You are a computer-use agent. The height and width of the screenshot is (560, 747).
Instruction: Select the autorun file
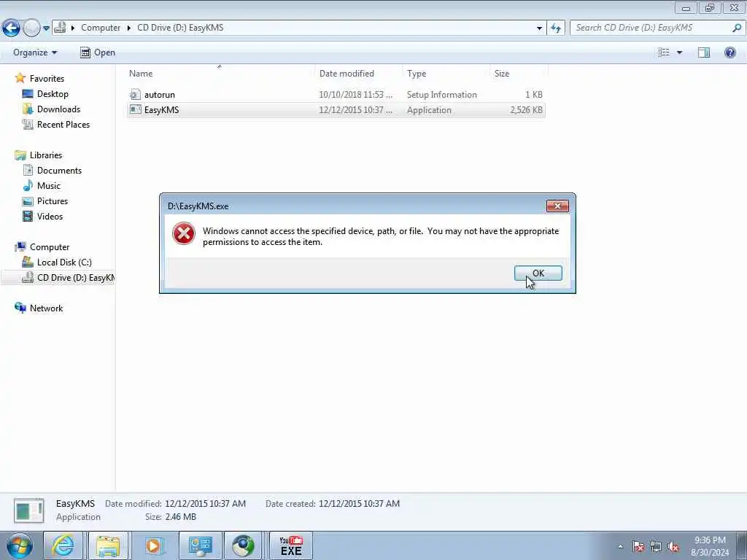click(336, 95)
